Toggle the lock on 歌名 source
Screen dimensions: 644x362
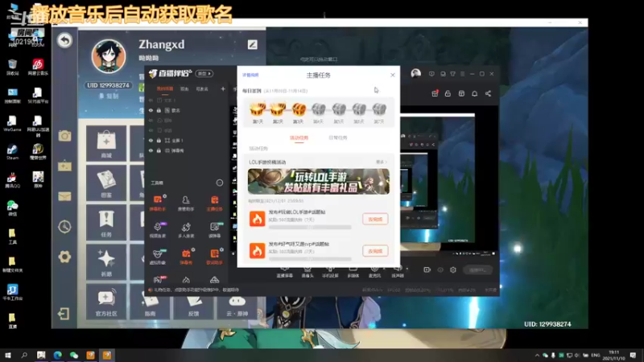point(159,110)
